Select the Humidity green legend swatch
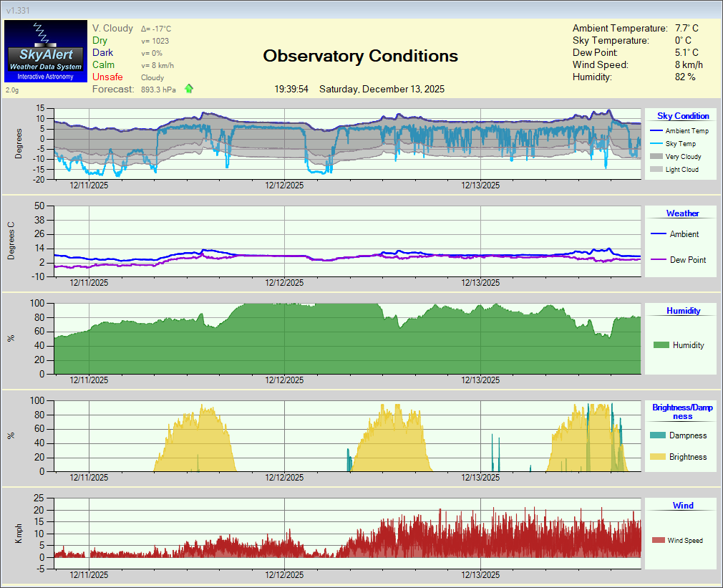Screen dimensions: 723x588 [661, 345]
